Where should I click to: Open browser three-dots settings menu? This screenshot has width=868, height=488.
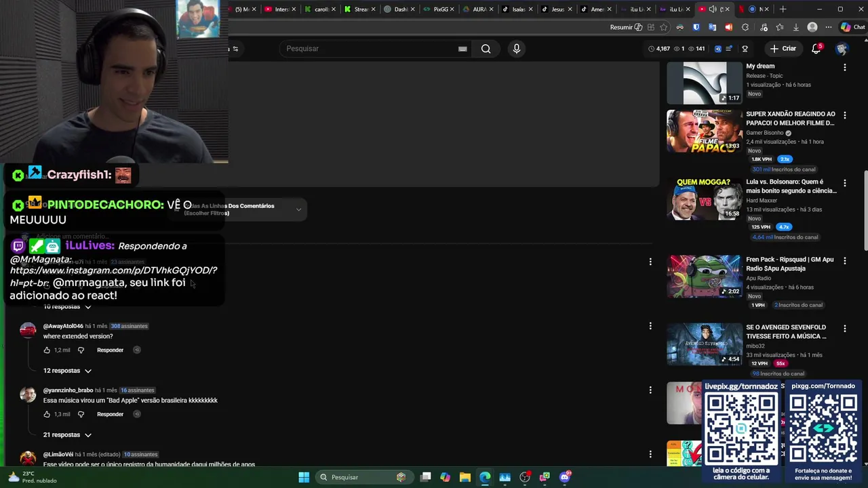click(x=829, y=27)
